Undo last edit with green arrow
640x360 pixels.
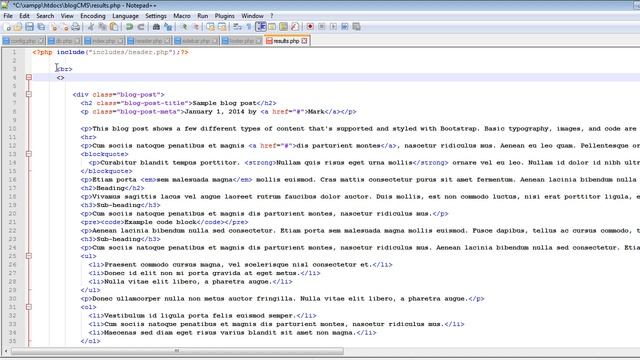tap(129, 27)
